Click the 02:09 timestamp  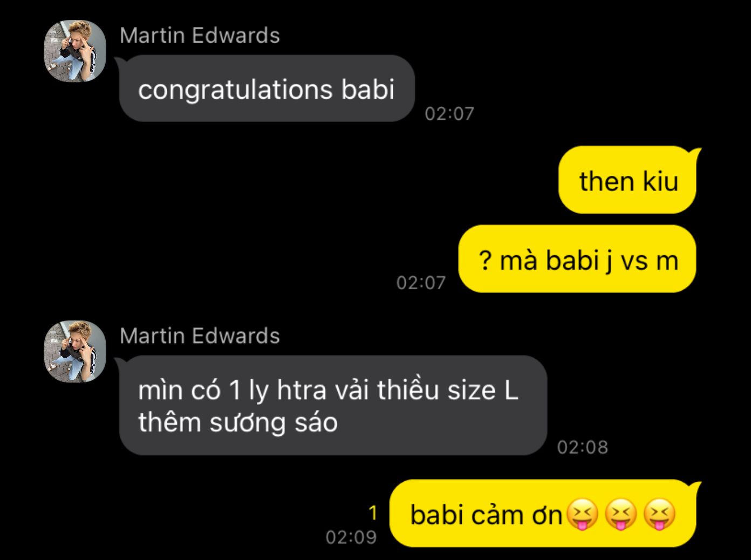[351, 537]
